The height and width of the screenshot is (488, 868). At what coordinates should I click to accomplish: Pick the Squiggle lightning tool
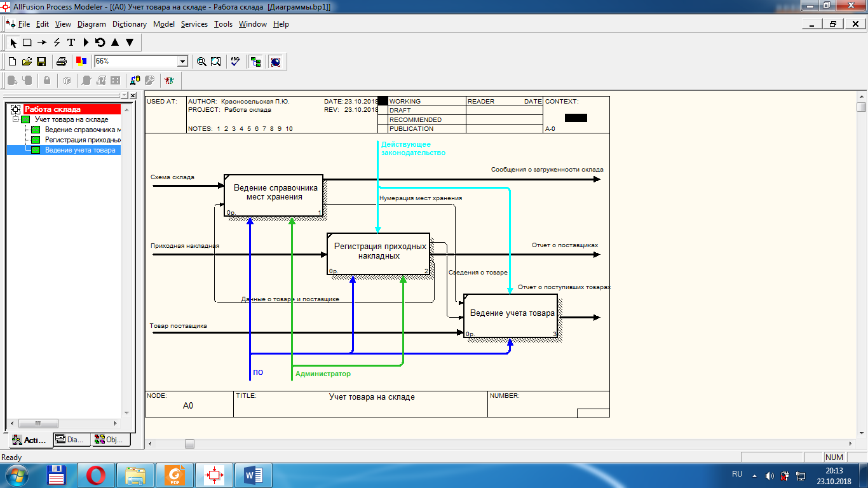point(57,43)
